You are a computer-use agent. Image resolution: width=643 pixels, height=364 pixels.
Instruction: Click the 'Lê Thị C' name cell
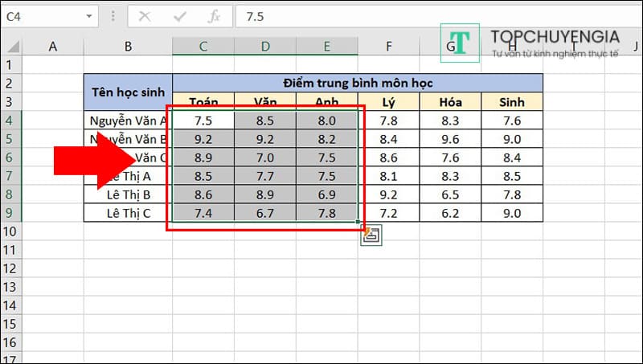[x=128, y=213]
